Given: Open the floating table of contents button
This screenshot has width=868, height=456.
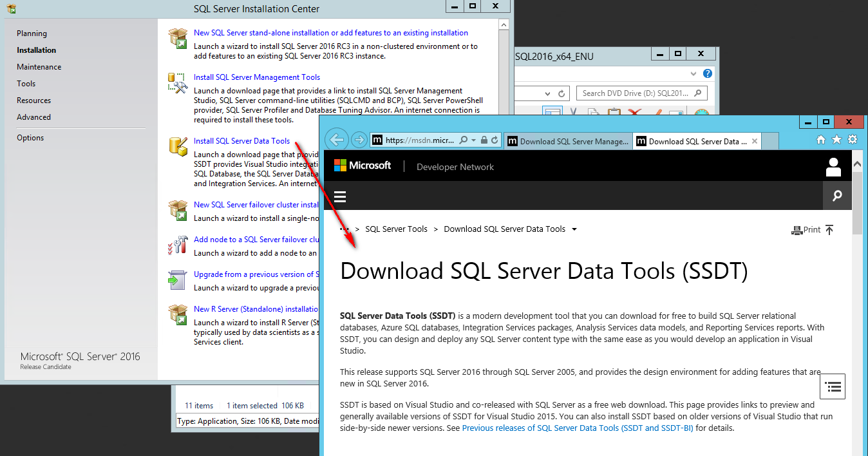Looking at the screenshot, I should [833, 386].
